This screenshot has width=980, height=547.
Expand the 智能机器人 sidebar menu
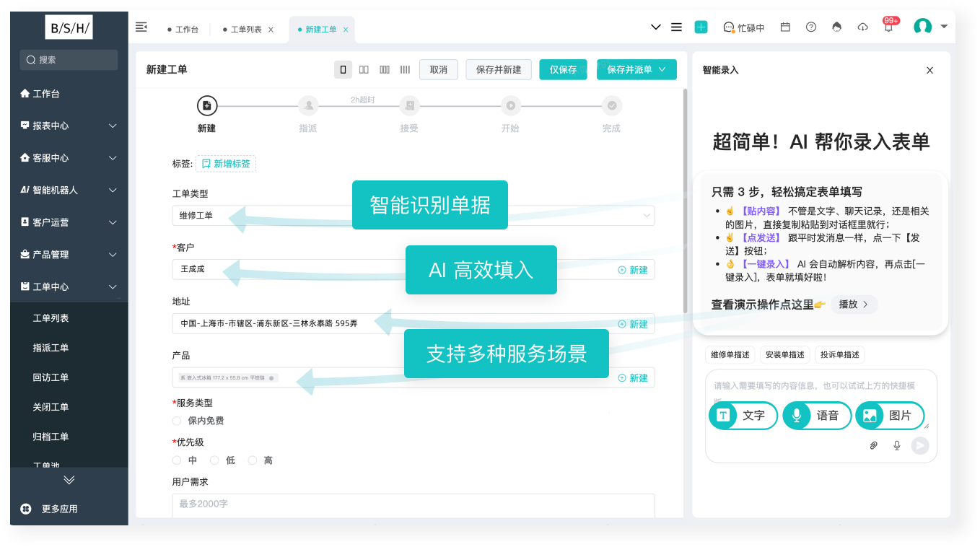[69, 191]
